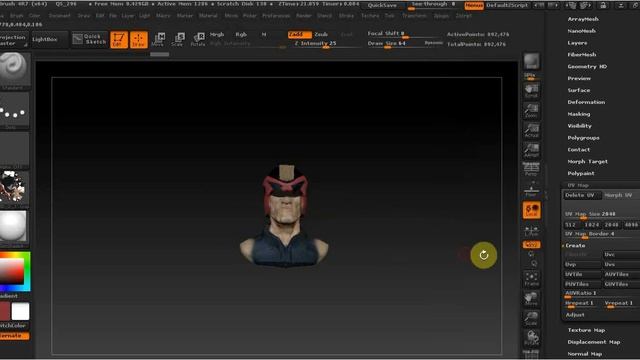Toggle the Menus button
Screen dimensions: 640x360
pyautogui.click(x=474, y=5)
